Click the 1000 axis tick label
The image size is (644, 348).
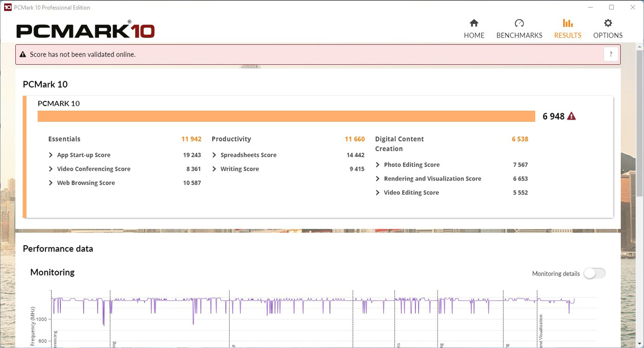pos(40,319)
